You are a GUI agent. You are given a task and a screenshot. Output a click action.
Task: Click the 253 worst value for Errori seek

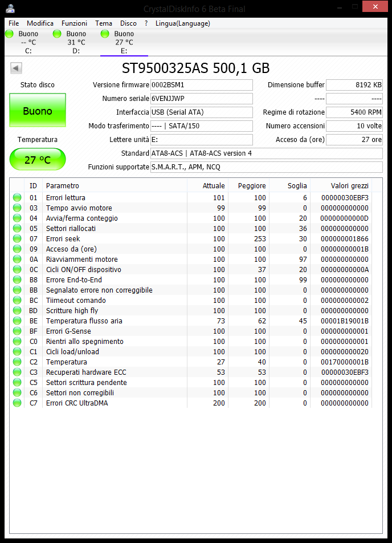click(260, 238)
